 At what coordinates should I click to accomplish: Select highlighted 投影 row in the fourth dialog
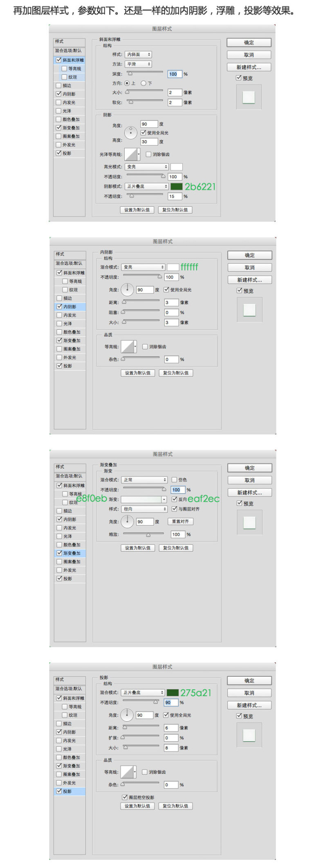[x=69, y=791]
